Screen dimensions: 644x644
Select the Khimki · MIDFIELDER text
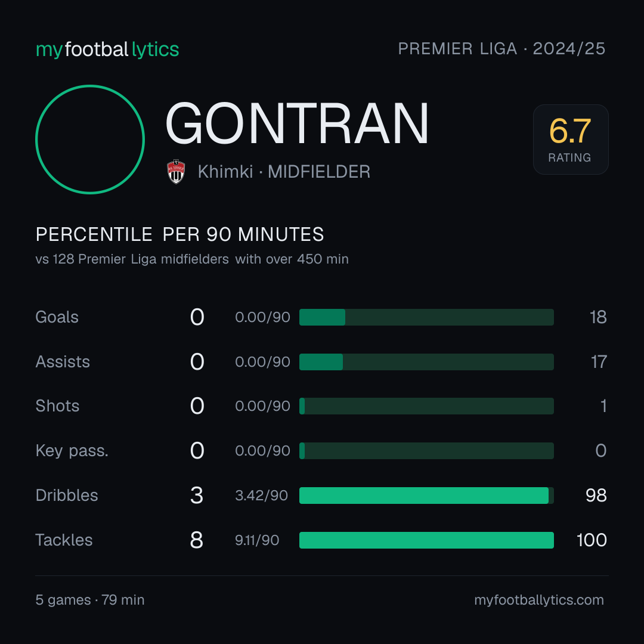tap(284, 172)
